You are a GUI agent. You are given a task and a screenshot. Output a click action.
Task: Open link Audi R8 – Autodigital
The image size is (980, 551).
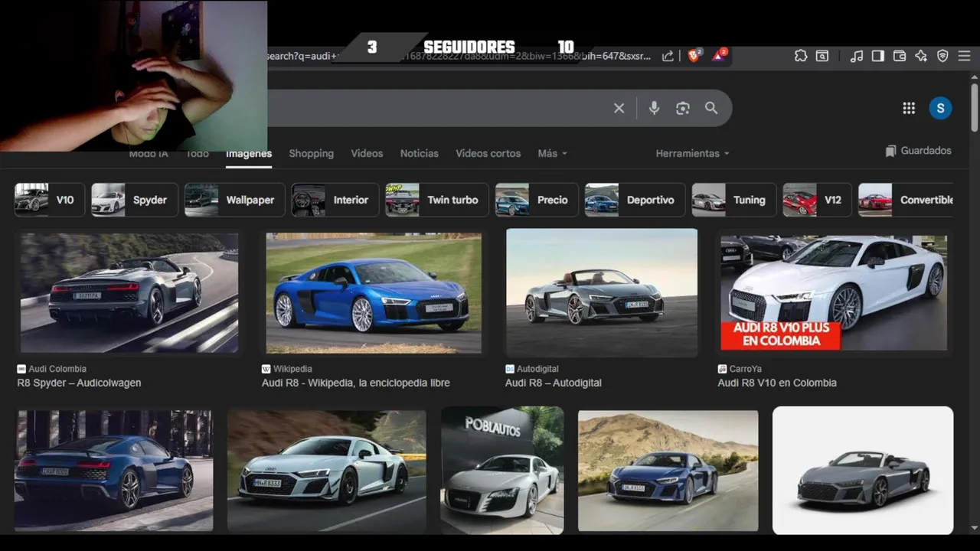(x=554, y=383)
